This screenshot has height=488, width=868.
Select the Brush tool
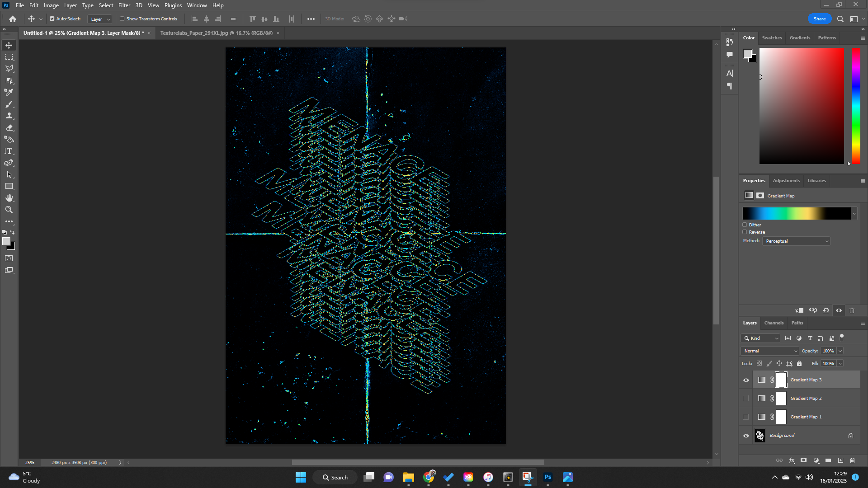pyautogui.click(x=9, y=104)
